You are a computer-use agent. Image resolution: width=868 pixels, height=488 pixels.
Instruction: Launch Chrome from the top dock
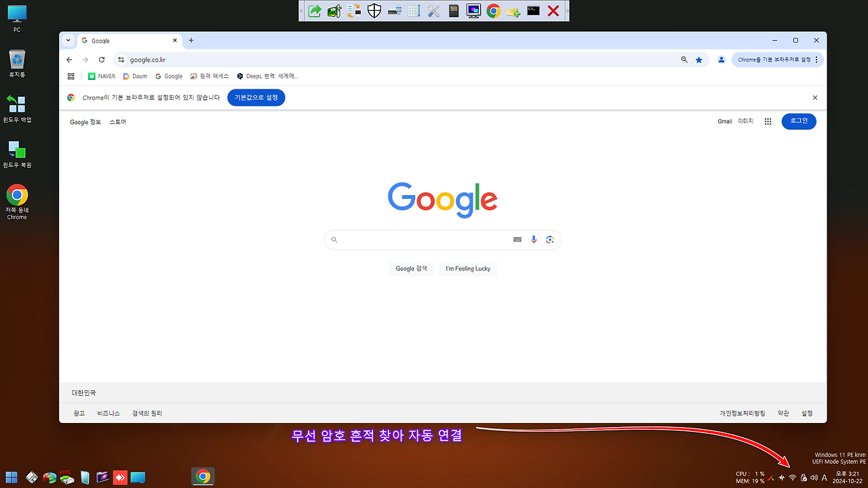(x=494, y=10)
